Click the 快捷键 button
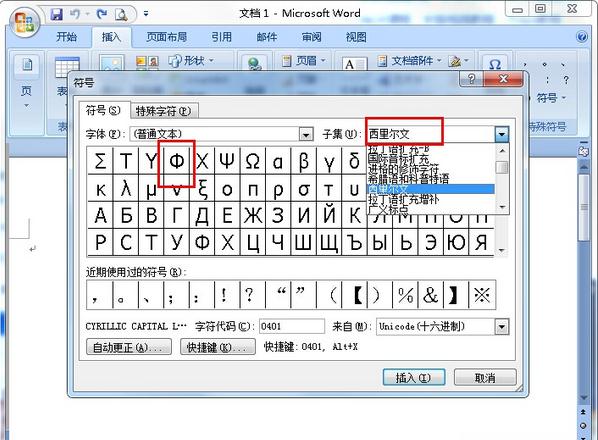 [x=217, y=347]
